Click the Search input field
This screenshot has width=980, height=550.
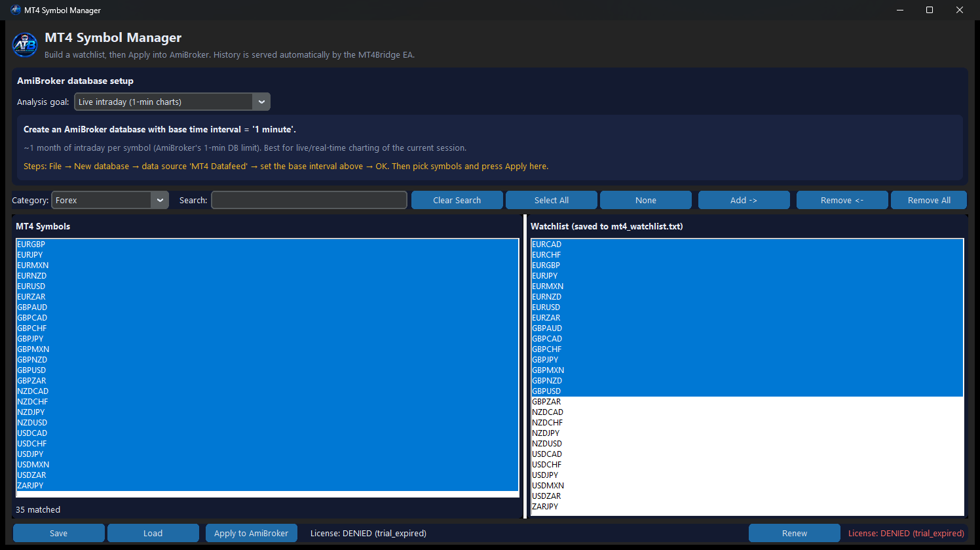309,200
